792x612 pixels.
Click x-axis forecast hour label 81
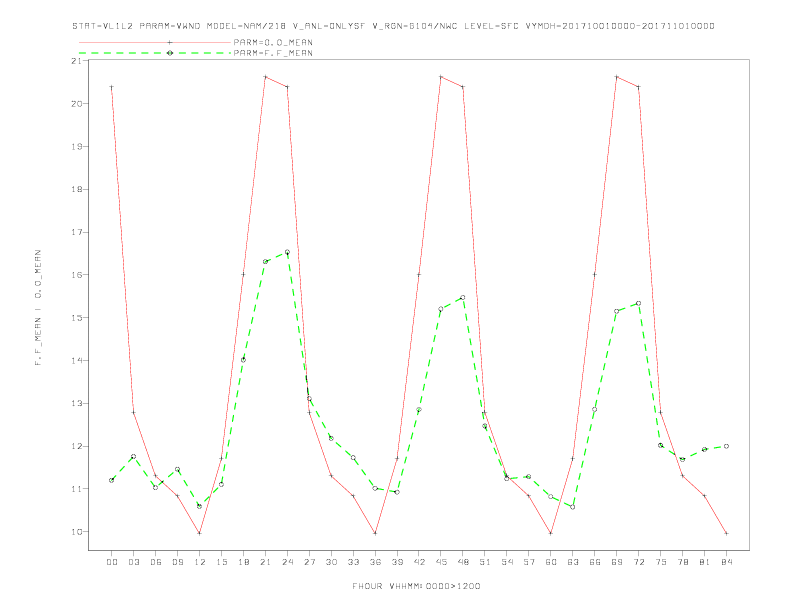(705, 562)
